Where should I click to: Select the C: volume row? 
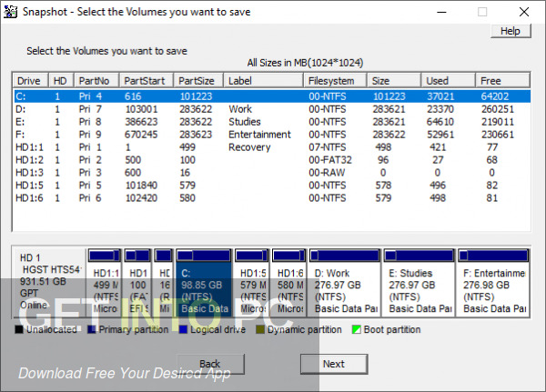click(272, 96)
